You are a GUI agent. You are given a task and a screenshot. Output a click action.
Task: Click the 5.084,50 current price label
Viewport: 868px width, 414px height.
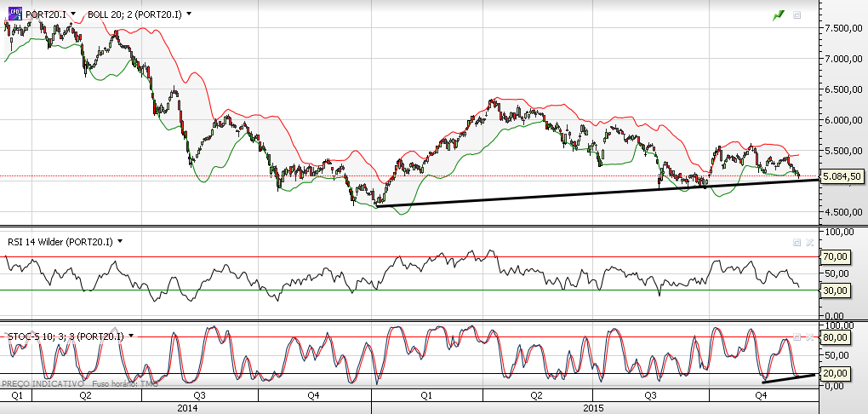point(842,176)
